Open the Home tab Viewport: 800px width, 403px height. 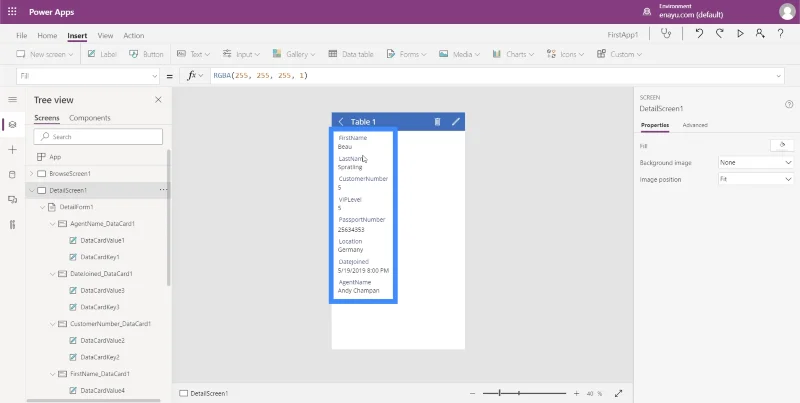[47, 35]
